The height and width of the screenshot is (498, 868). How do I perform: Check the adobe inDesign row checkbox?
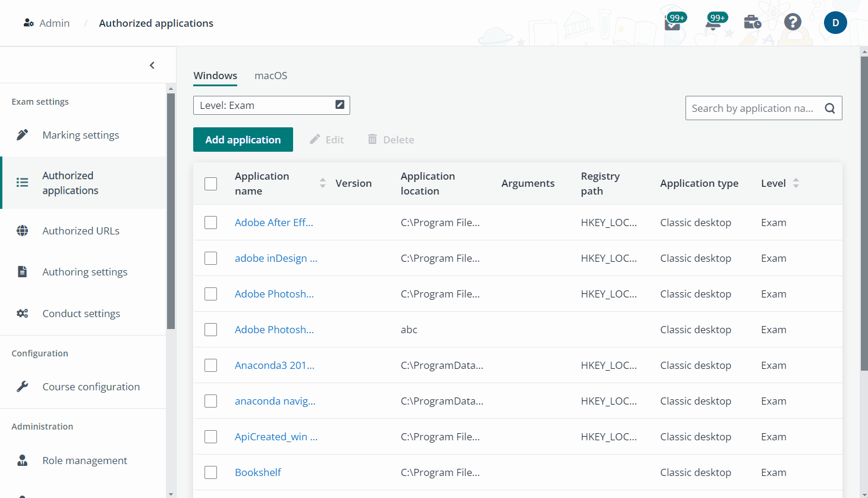(211, 258)
